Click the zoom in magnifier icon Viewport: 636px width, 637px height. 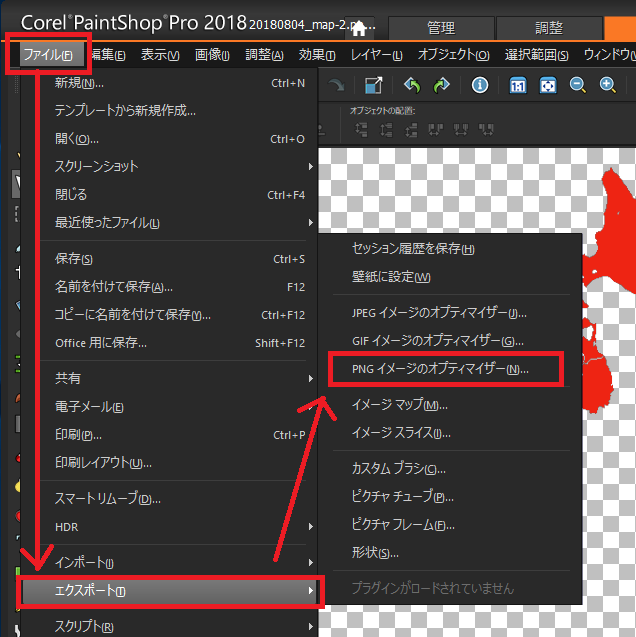tap(608, 85)
